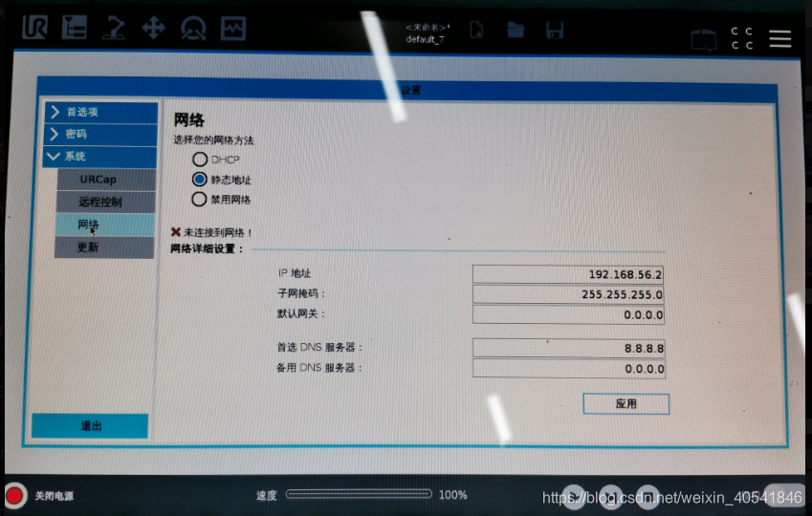Expand the 密码 section
The image size is (812, 516).
click(x=101, y=134)
